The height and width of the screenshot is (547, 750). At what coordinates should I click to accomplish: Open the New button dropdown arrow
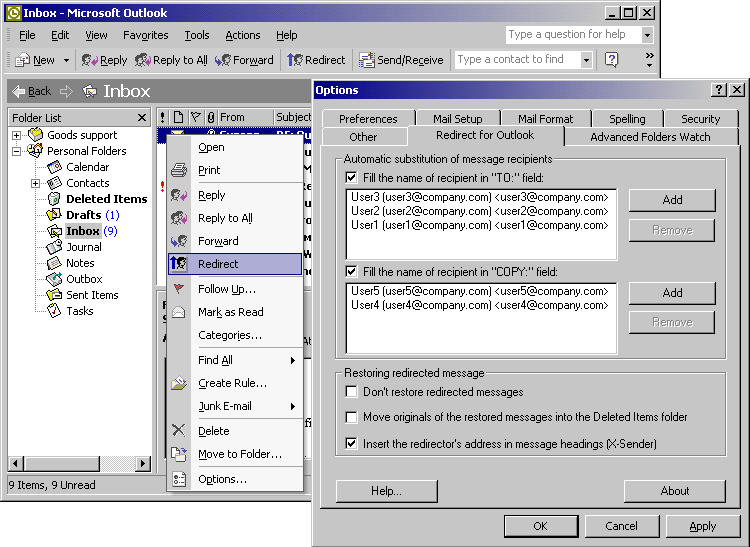[x=66, y=60]
